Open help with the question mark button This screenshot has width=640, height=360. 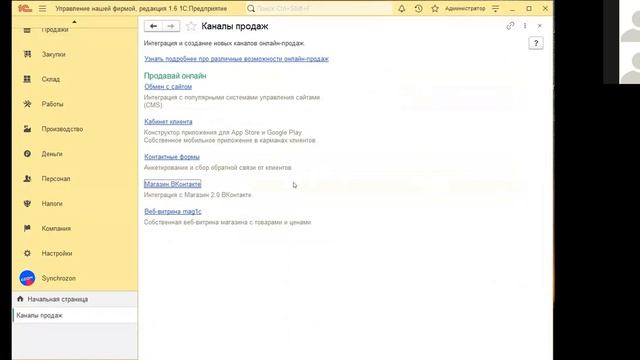pos(536,43)
